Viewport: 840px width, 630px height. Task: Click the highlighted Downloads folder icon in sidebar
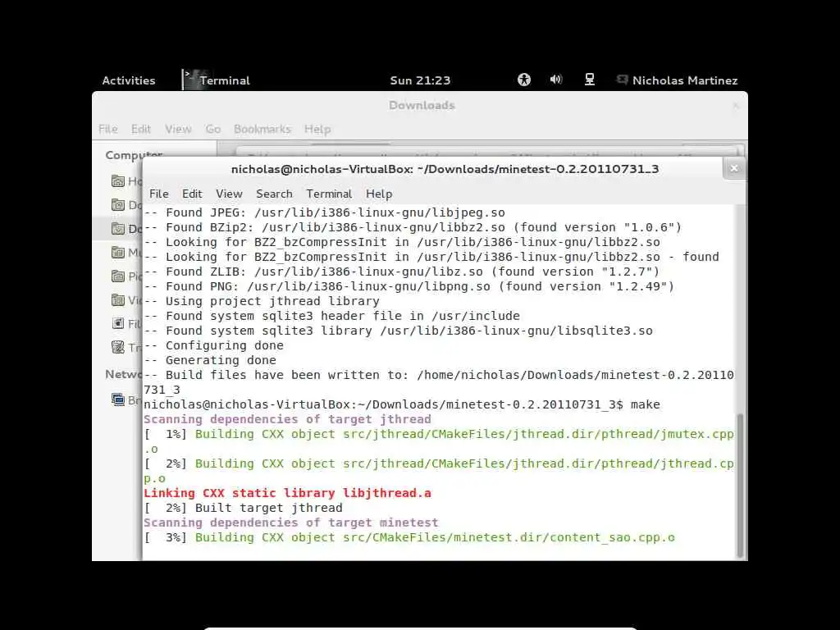coord(118,229)
